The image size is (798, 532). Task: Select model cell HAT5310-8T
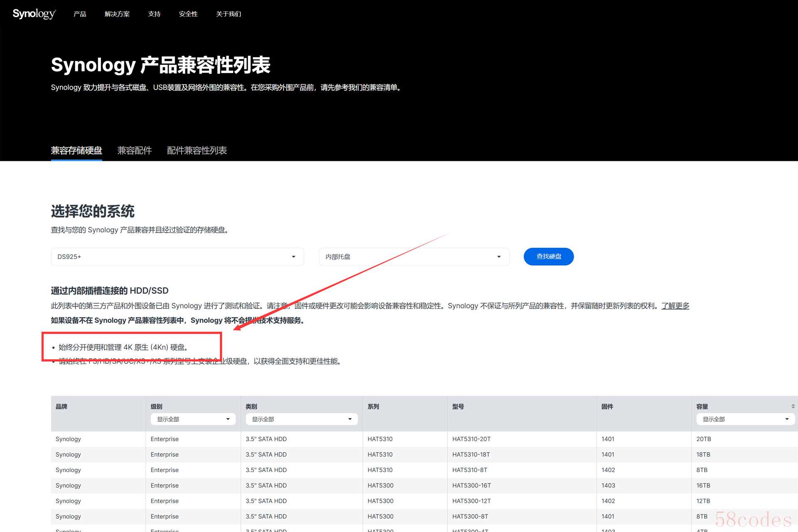(x=470, y=470)
